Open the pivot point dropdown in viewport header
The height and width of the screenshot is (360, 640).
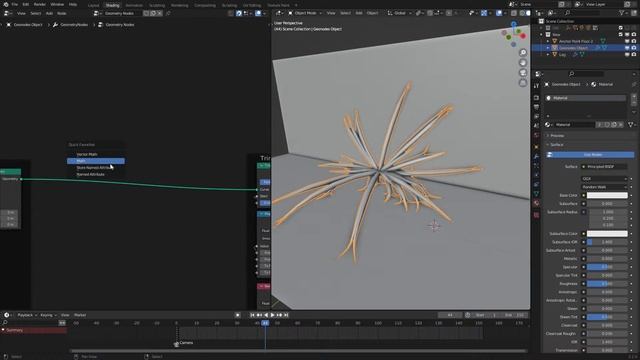[x=420, y=13]
